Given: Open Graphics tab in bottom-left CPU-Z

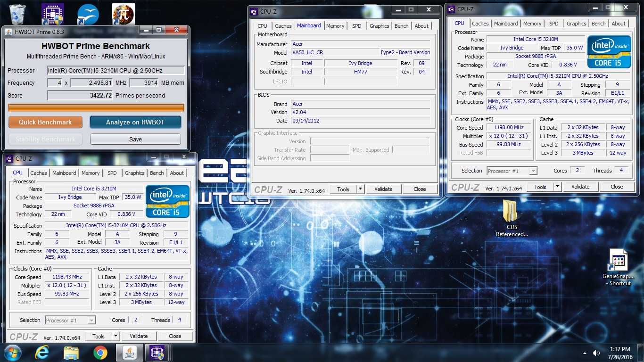Looking at the screenshot, I should [135, 173].
